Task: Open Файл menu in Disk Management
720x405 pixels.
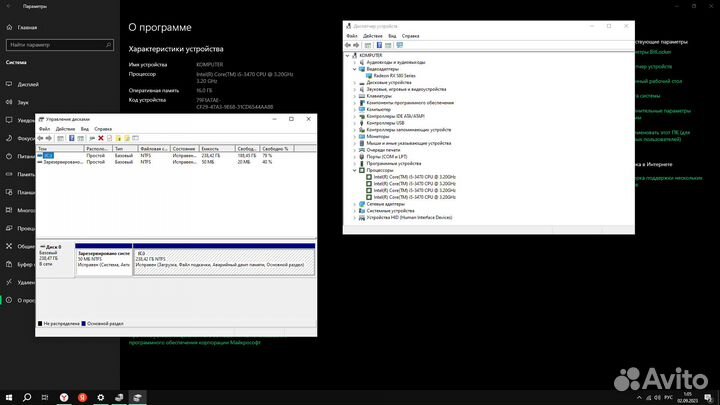Action: click(45, 129)
